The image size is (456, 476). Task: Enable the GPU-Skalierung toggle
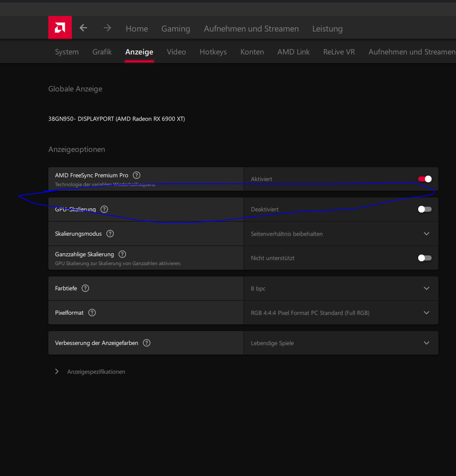(x=425, y=209)
